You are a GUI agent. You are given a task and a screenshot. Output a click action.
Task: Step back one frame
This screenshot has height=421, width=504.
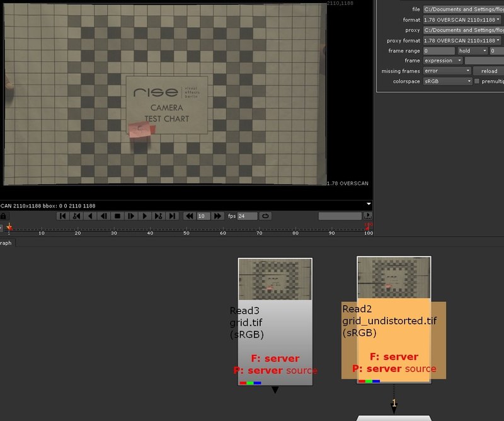pyautogui.click(x=104, y=216)
